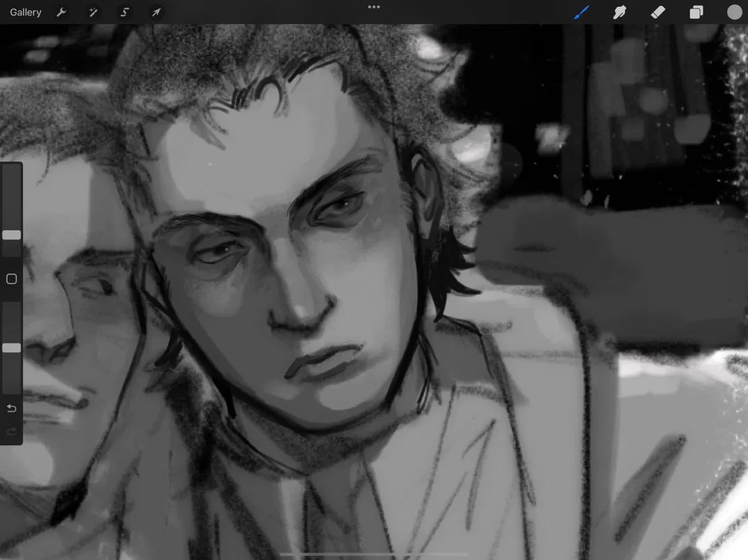The height and width of the screenshot is (560, 748).
Task: Open the Actions wrench menu
Action: (61, 12)
